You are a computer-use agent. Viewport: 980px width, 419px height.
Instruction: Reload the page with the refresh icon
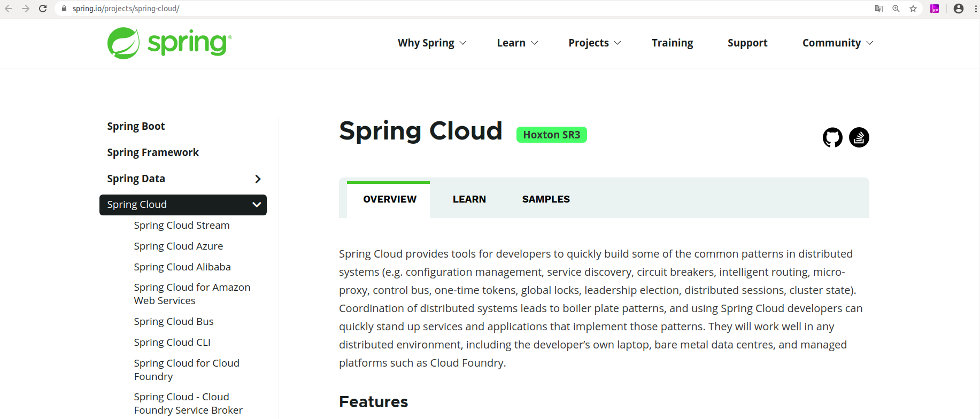coord(43,9)
